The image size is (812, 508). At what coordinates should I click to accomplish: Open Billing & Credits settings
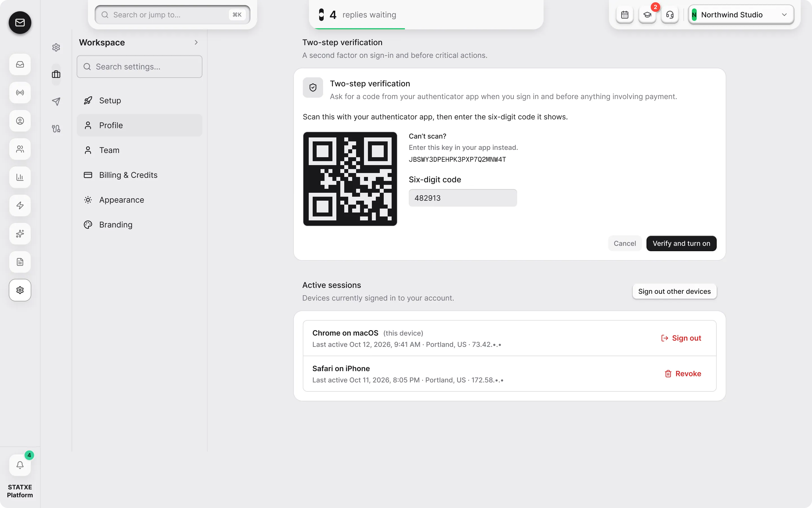(139, 175)
